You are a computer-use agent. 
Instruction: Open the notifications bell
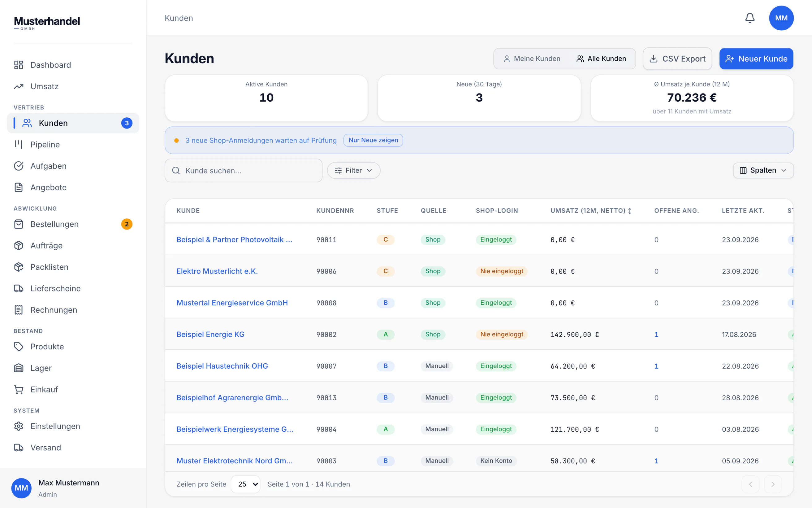(749, 18)
